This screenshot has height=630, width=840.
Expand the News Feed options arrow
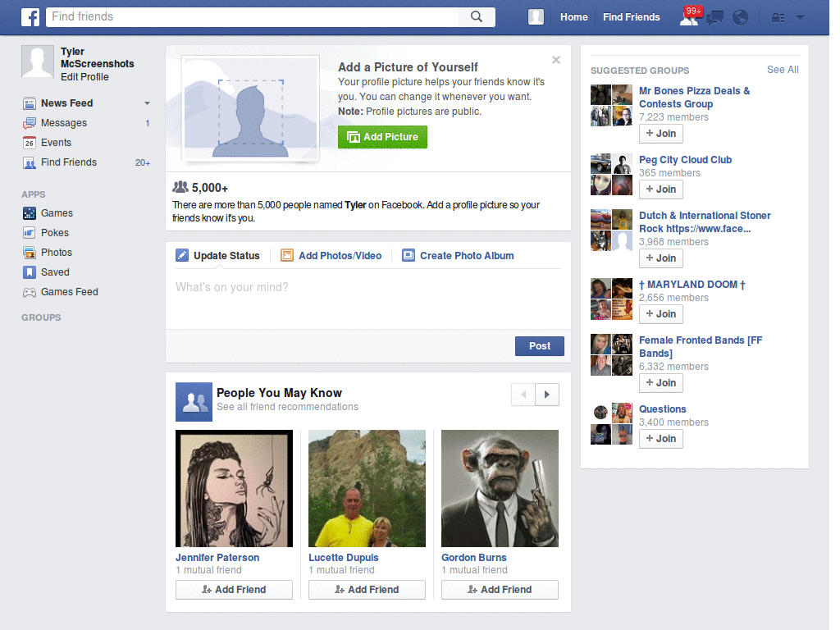(147, 103)
